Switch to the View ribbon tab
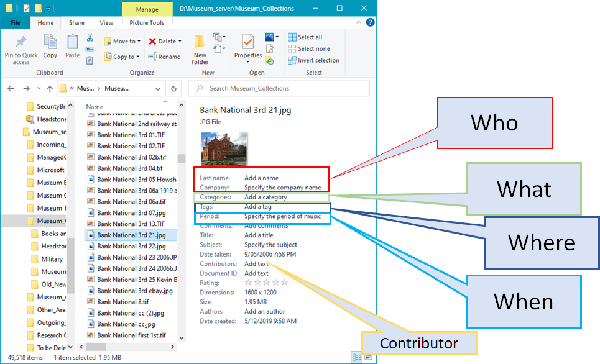 coord(106,23)
